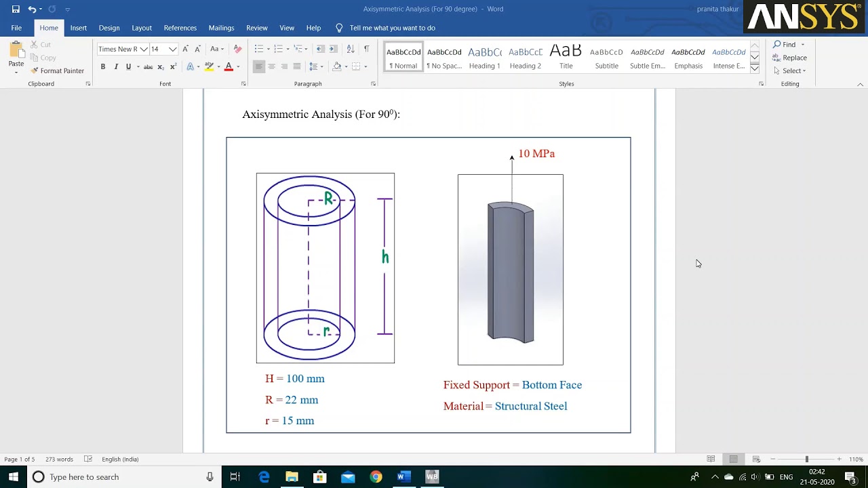Apply the Emphasis style
The height and width of the screenshot is (488, 868).
tap(688, 58)
